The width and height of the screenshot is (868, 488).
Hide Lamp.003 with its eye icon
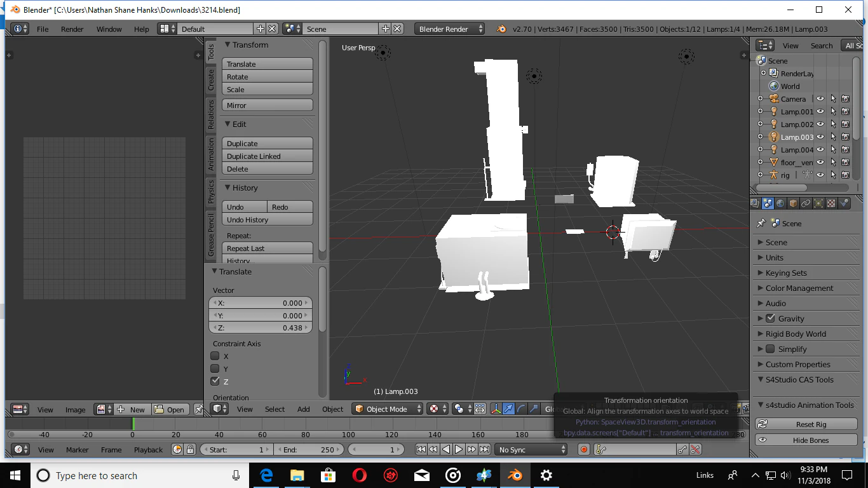[820, 137]
